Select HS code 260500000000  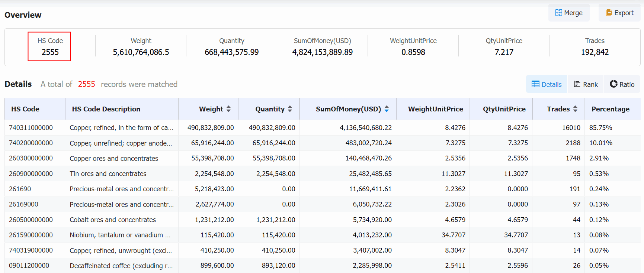point(31,220)
